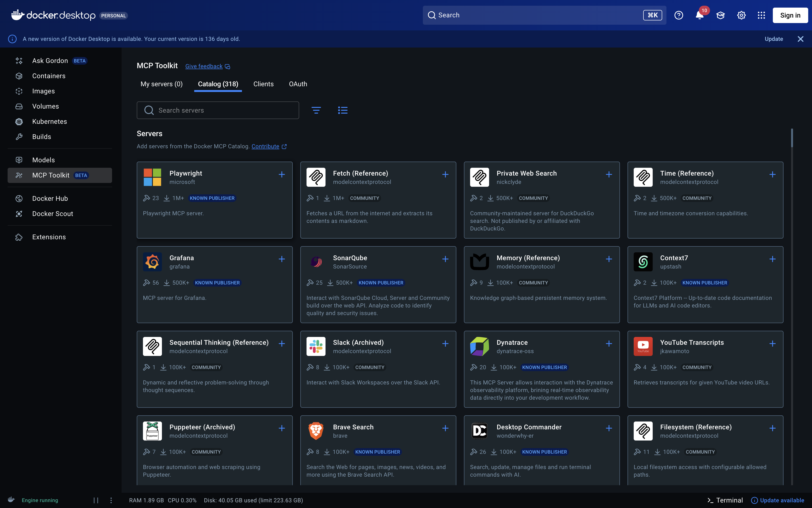Open the help question mark icon
Viewport: 812px width, 508px height.
click(x=678, y=15)
